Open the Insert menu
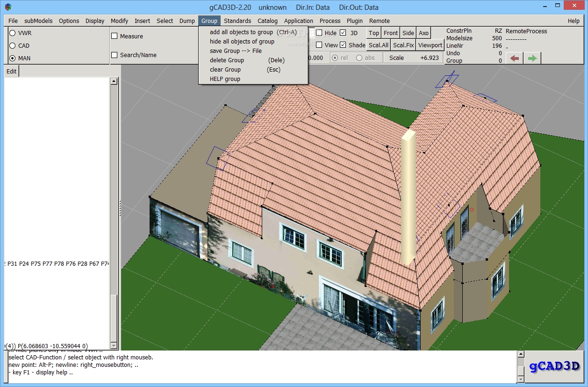588x387 pixels. [x=143, y=21]
